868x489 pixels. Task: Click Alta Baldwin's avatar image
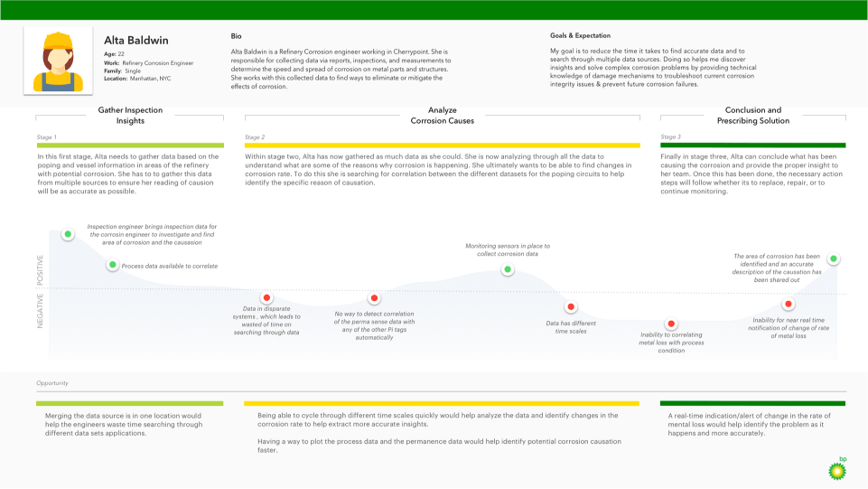pos(58,61)
